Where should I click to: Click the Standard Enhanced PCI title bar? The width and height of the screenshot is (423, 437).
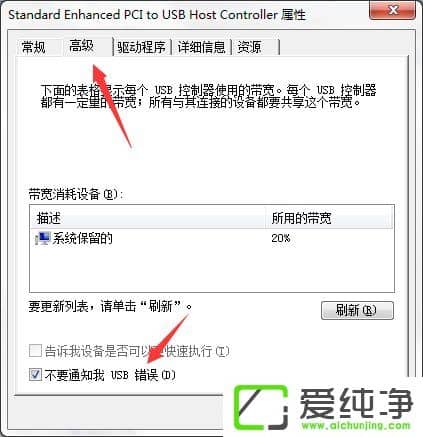(x=157, y=15)
